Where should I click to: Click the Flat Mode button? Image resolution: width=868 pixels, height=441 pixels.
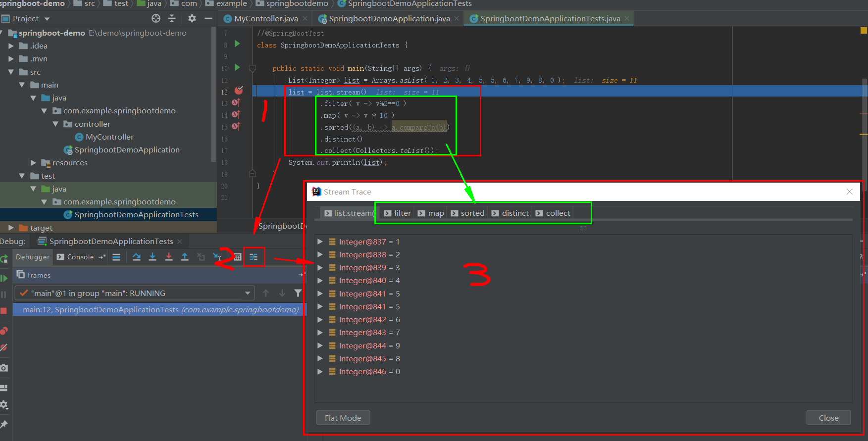(x=343, y=418)
